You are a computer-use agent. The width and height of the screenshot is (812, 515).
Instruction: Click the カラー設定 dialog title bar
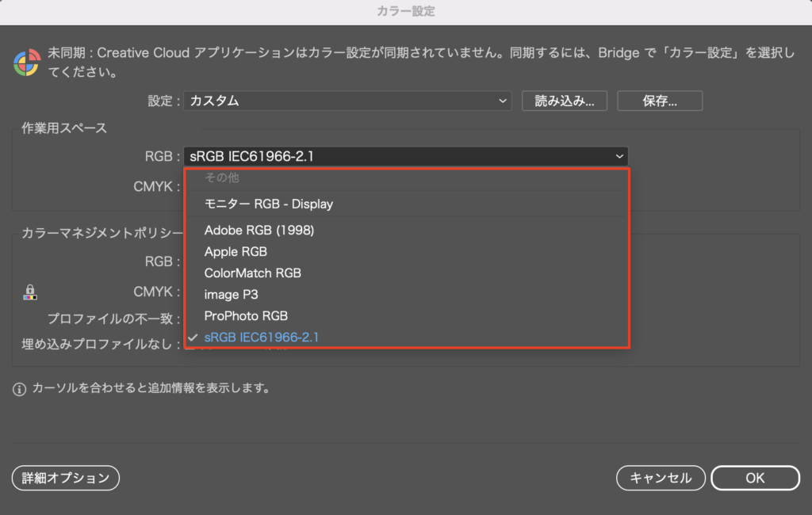click(x=406, y=11)
